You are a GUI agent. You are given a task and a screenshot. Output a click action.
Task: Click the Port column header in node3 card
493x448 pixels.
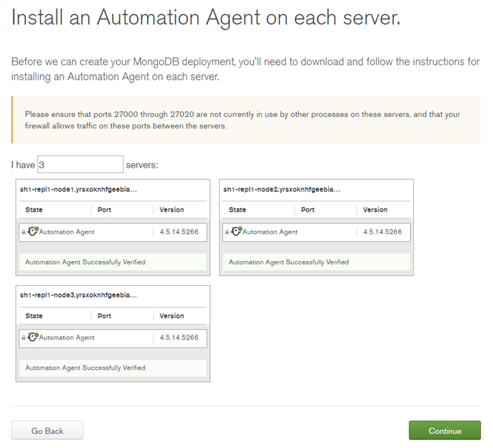coord(104,316)
